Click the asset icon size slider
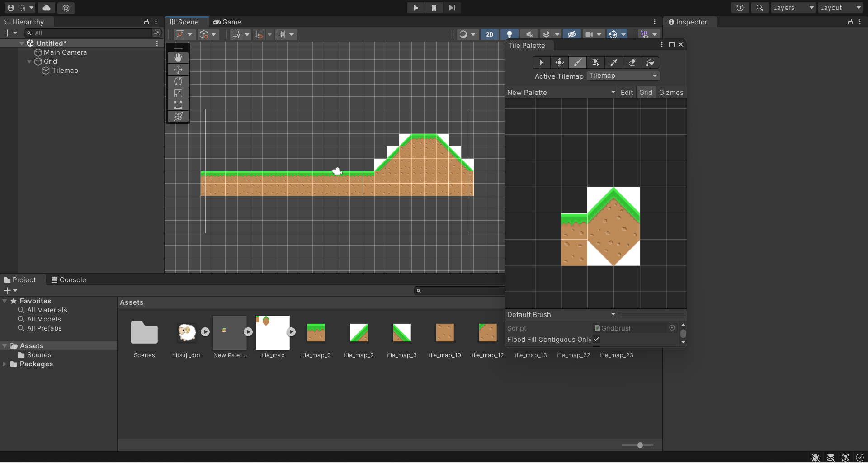The image size is (868, 463). coord(640,445)
